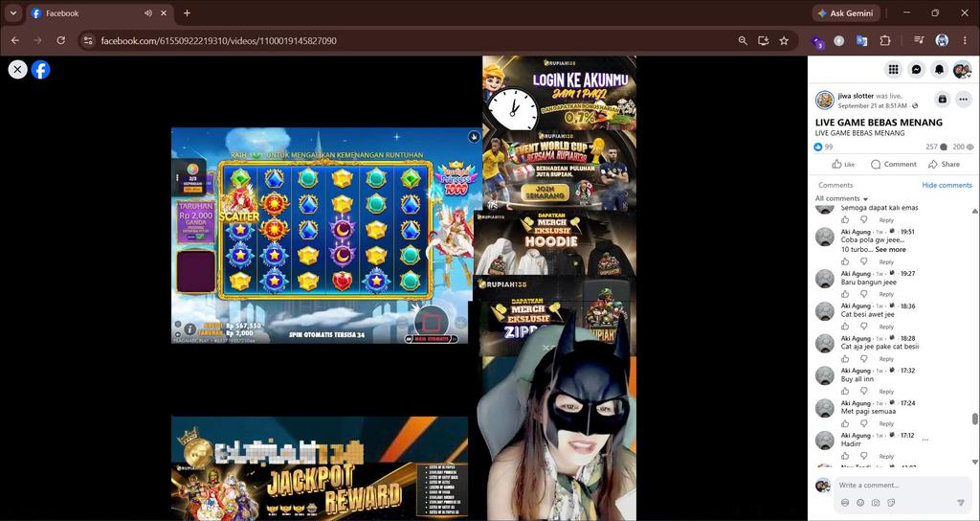The image size is (980, 521).
Task: Jump to the 18:36 comment timestamp
Action: coord(908,306)
